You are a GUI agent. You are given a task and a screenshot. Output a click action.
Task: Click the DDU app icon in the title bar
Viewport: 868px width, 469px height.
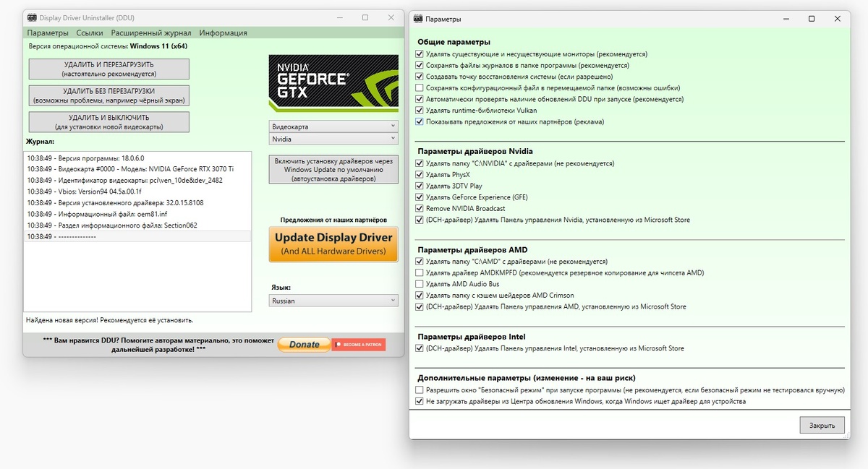[33, 17]
